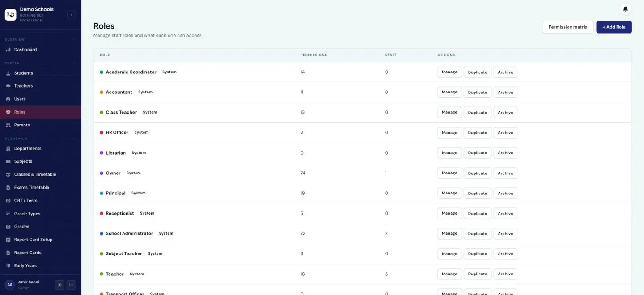Log out using the exit icon

[x=71, y=285]
